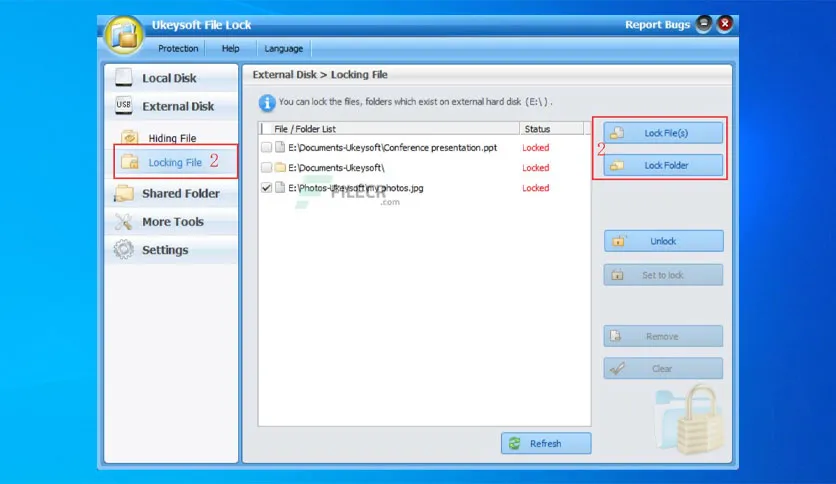Viewport: 836px width, 484px height.
Task: Uncheck the my photos.jpg checkbox
Action: point(267,188)
